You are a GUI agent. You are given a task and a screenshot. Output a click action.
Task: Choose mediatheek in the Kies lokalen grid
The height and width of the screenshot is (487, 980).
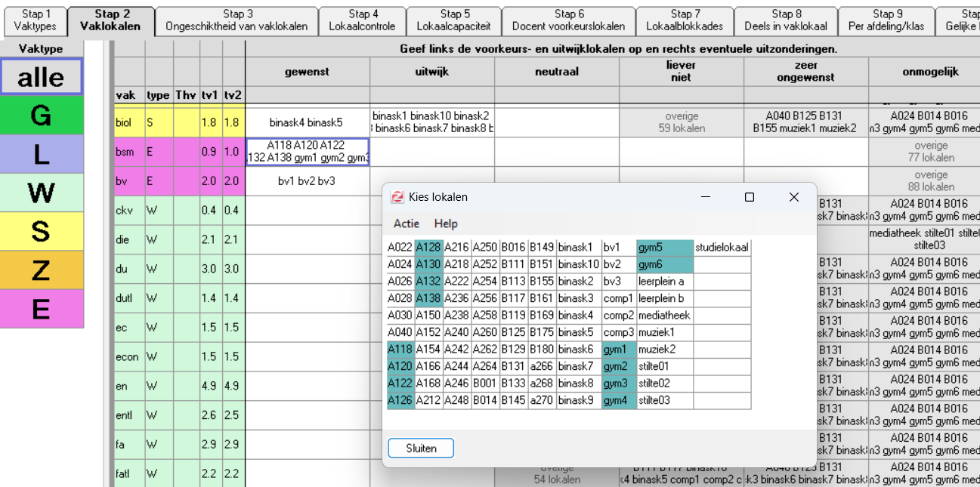665,316
